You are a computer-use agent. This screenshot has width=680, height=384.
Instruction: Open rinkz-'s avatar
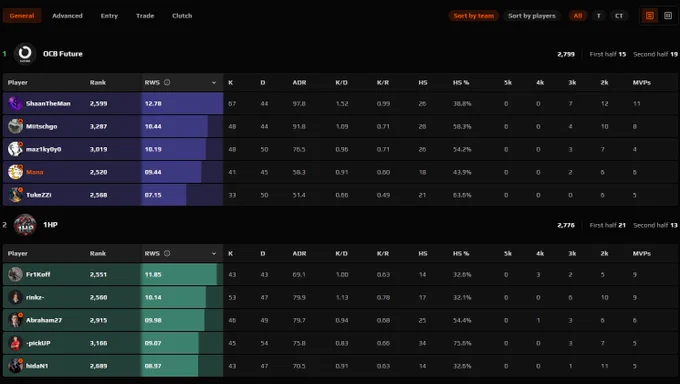(x=15, y=297)
